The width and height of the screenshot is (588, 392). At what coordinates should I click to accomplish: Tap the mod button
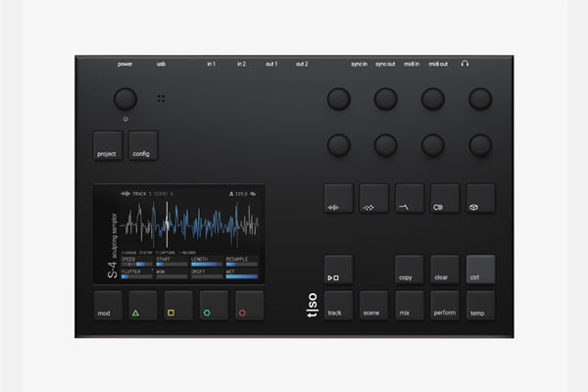[108, 305]
